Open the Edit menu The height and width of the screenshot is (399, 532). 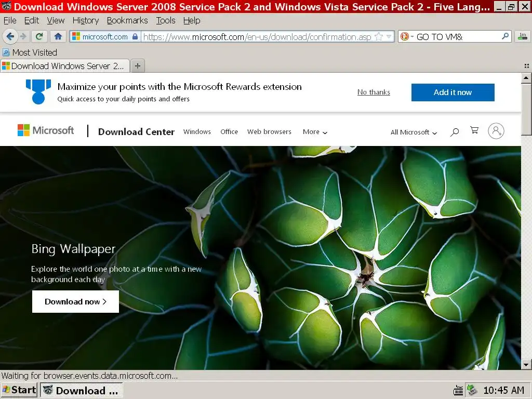32,21
